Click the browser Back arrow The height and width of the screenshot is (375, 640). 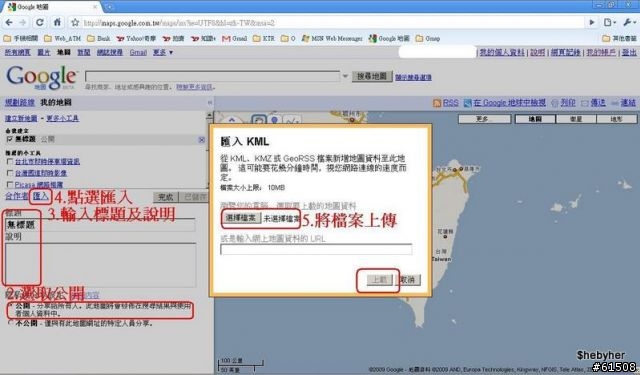[x=9, y=22]
